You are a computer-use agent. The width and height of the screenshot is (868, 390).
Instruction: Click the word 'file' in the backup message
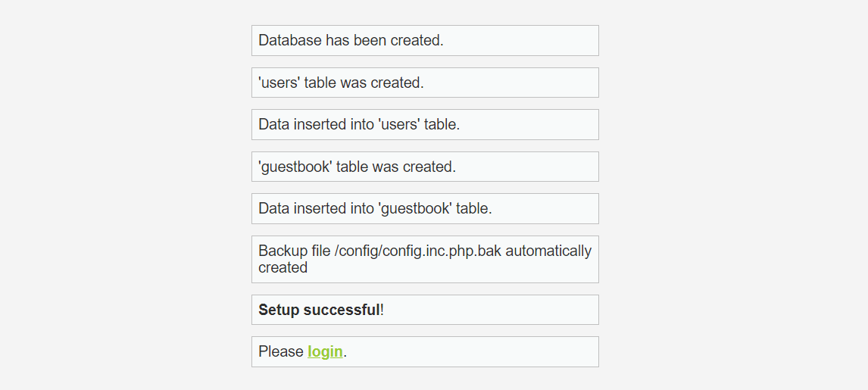(319, 251)
